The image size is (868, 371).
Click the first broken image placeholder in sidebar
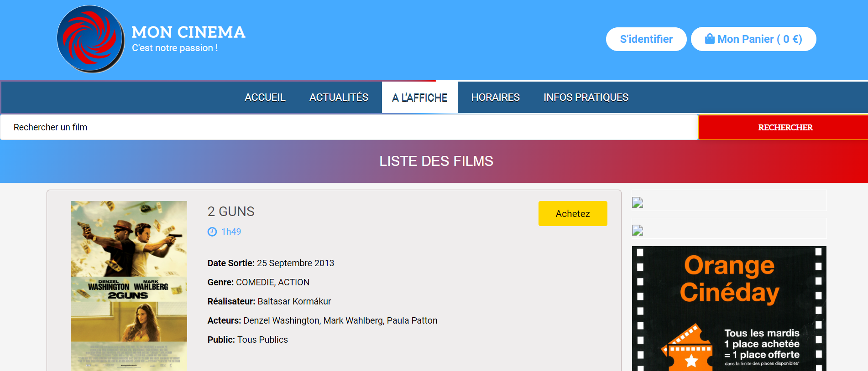click(638, 202)
